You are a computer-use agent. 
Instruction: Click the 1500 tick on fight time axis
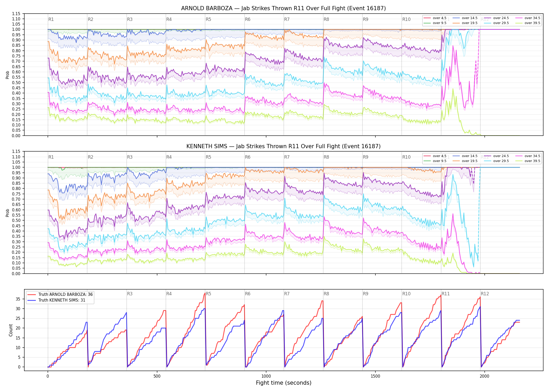click(x=375, y=376)
